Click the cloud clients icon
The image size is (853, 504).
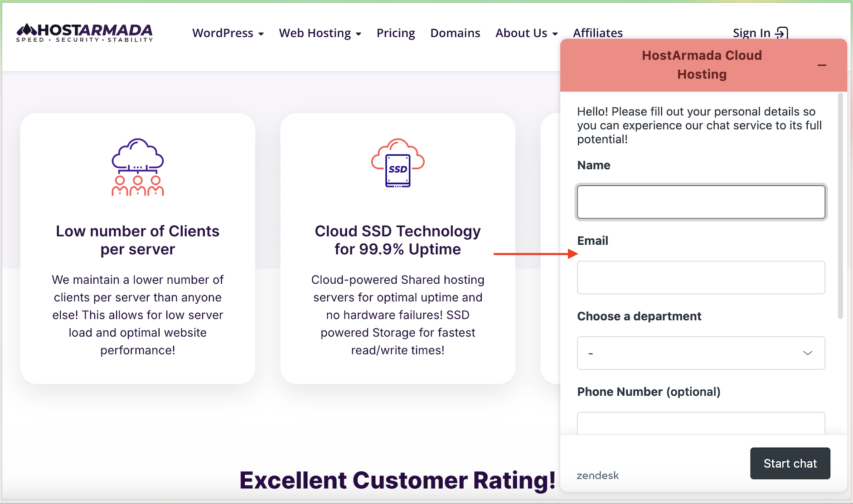point(138,167)
